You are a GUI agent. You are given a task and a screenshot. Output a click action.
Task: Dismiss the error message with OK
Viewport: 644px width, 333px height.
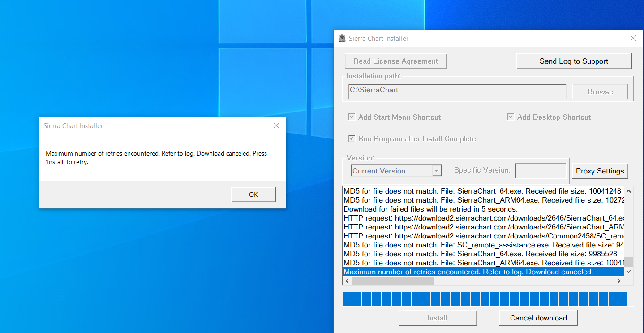tap(253, 195)
